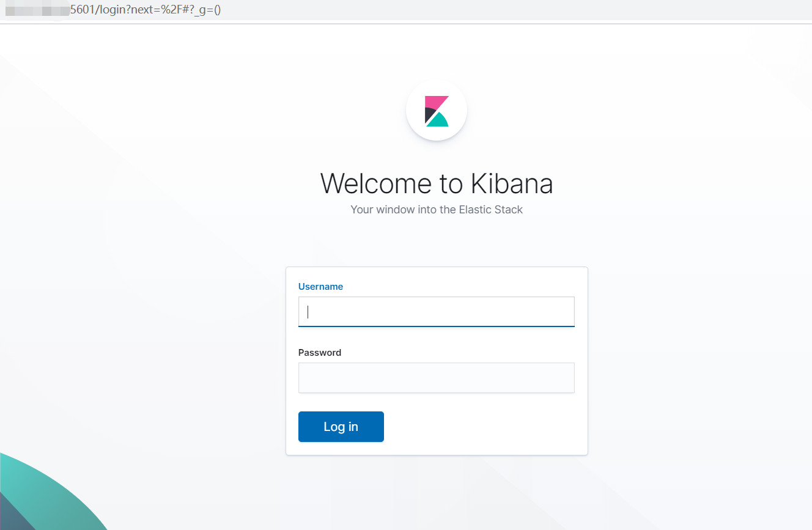Focus the Username input field

click(x=437, y=312)
